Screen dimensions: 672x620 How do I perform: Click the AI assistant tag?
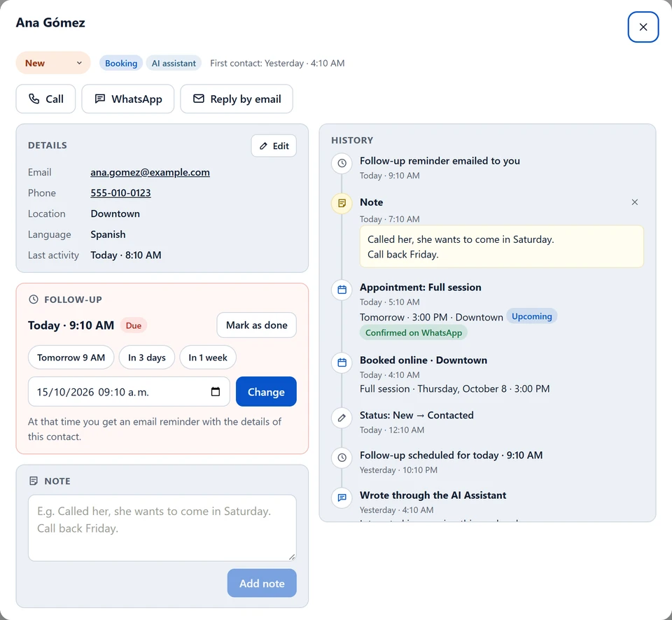(174, 63)
